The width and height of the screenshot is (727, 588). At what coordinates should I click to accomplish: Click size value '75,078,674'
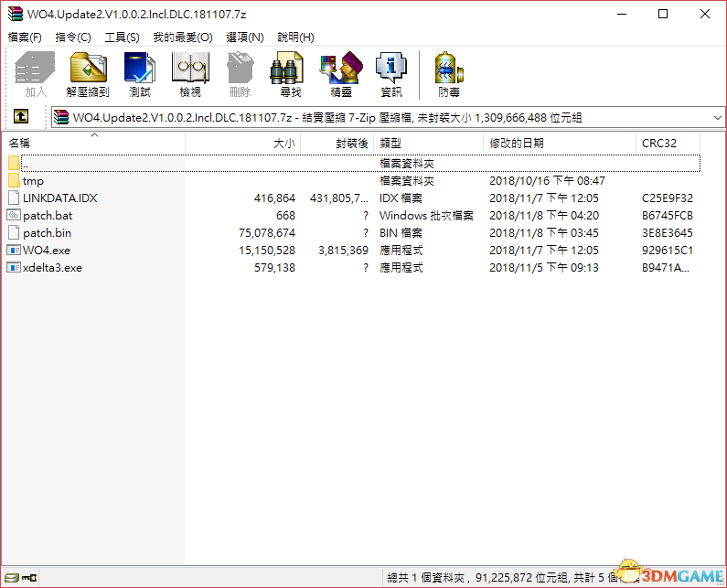[x=267, y=233]
